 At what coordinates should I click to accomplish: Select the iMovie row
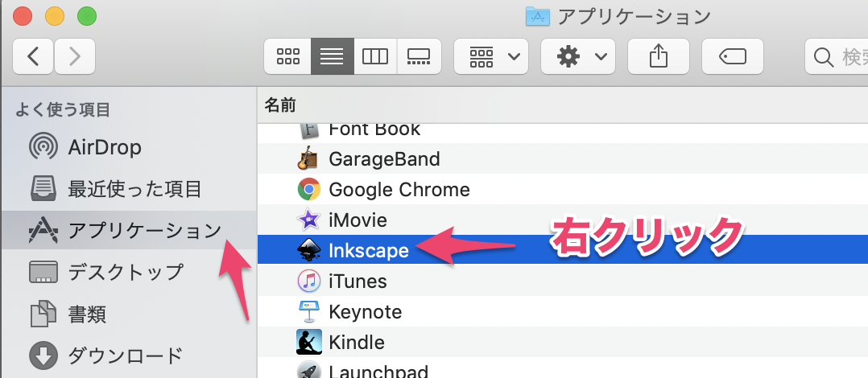pyautogui.click(x=563, y=220)
